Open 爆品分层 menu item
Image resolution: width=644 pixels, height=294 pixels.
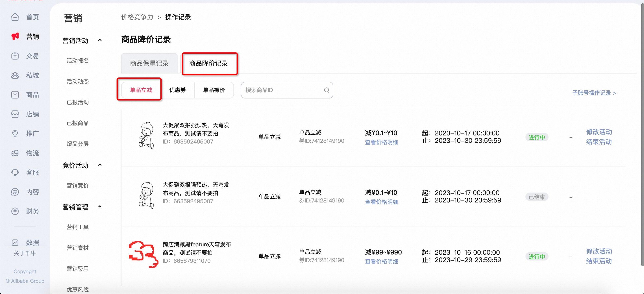[x=77, y=144]
